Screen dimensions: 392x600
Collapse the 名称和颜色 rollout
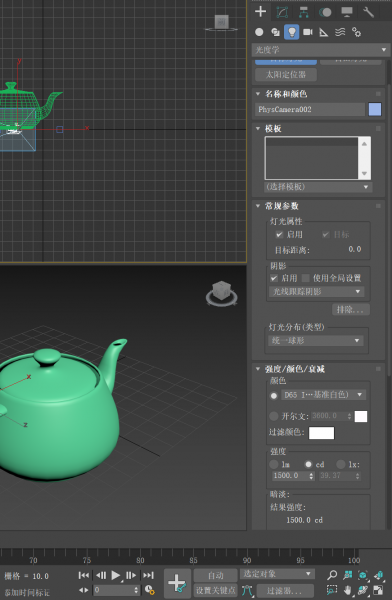286,94
